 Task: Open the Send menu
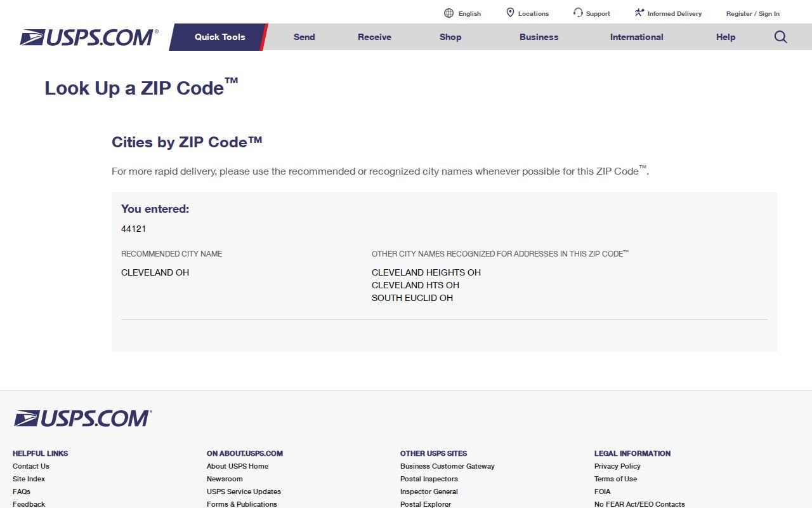304,37
